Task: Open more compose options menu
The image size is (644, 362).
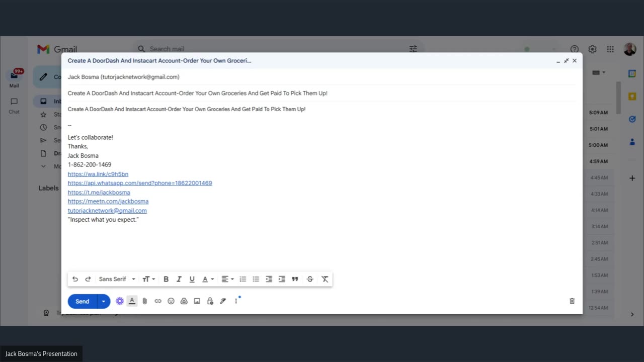Action: click(236, 301)
